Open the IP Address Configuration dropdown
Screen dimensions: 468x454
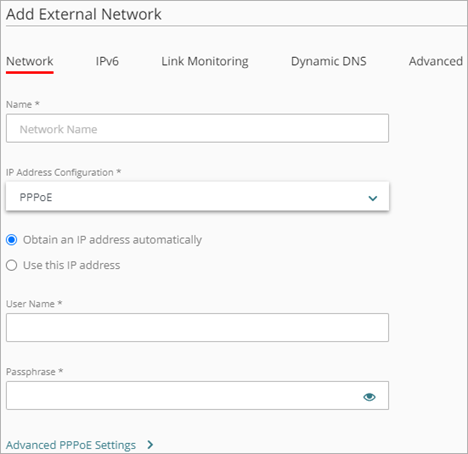197,196
